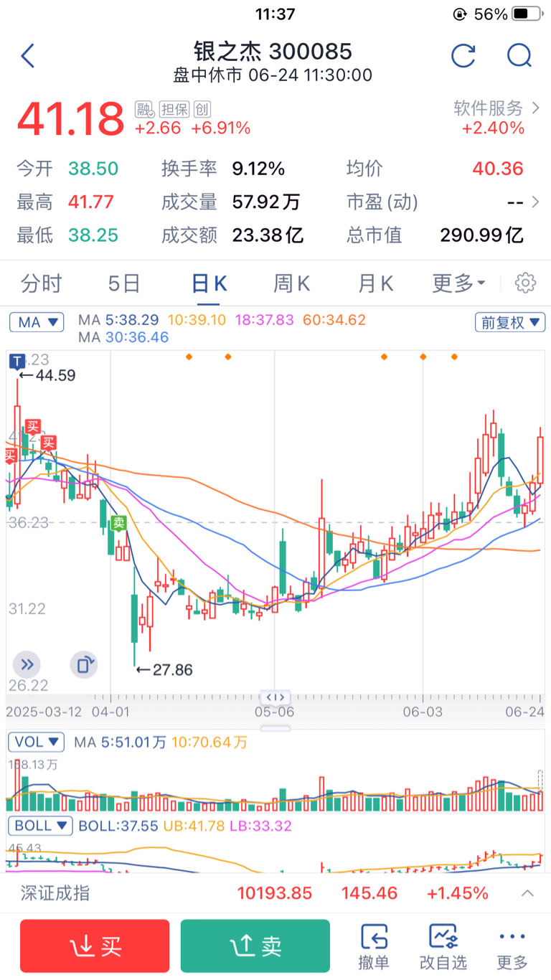Switch to 月K monthly tab

(x=376, y=283)
